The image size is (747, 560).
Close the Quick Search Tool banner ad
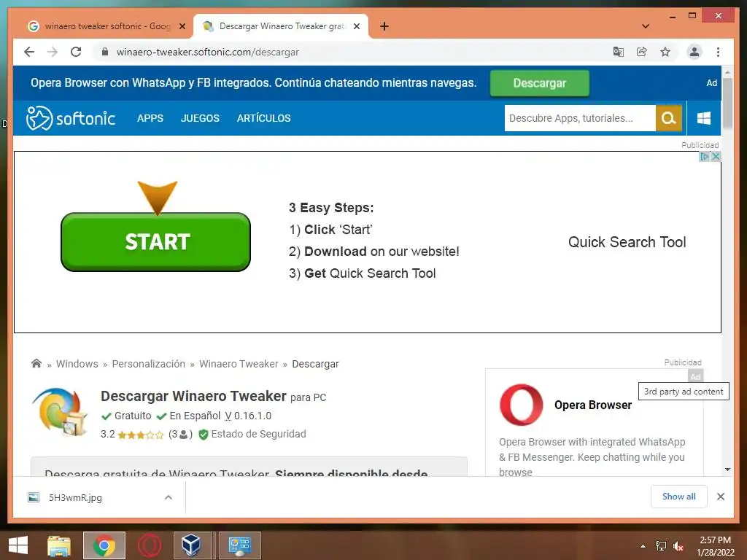(x=716, y=157)
